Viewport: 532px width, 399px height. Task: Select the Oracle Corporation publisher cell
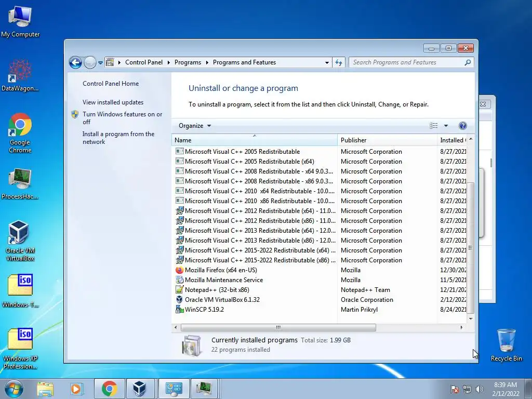pyautogui.click(x=367, y=300)
